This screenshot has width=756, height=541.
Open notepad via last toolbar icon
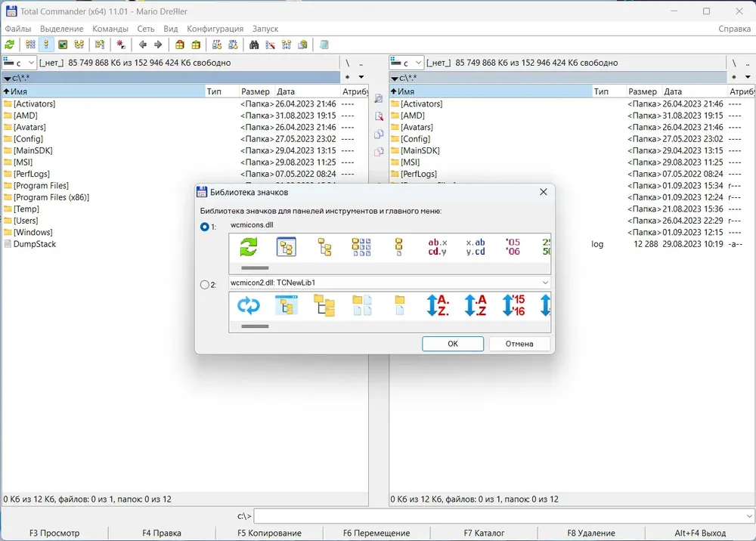coord(324,45)
